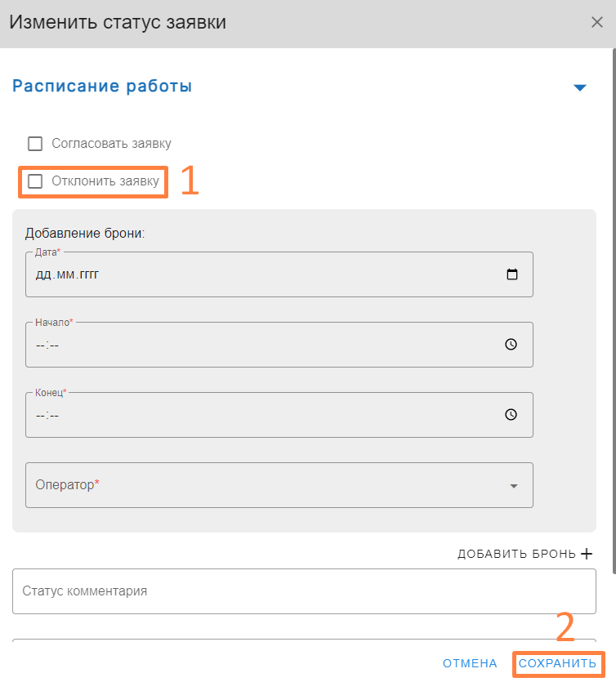Focus the Конец time field
The height and width of the screenshot is (682, 616).
pyautogui.click(x=245, y=415)
